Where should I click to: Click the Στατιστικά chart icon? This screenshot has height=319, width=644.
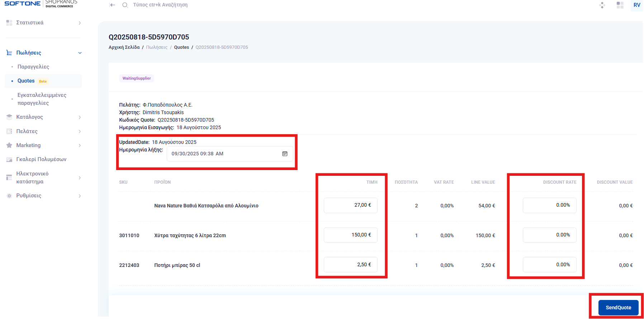(x=9, y=23)
